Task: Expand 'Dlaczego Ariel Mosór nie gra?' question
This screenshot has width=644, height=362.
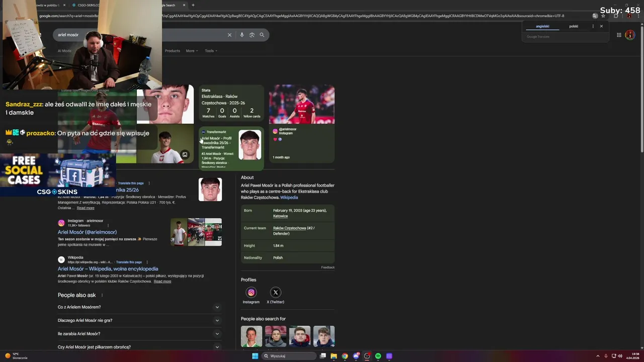Action: 139,320
